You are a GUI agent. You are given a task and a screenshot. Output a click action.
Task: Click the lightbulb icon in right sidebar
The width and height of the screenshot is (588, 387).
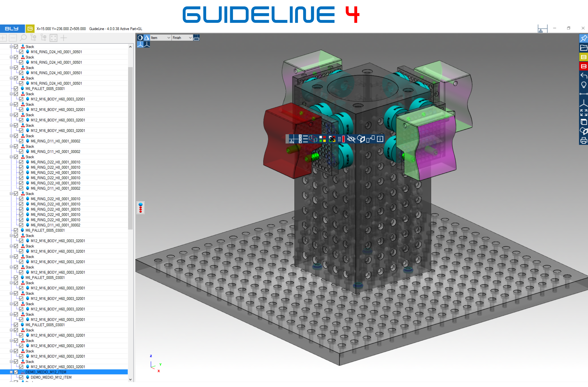(583, 85)
